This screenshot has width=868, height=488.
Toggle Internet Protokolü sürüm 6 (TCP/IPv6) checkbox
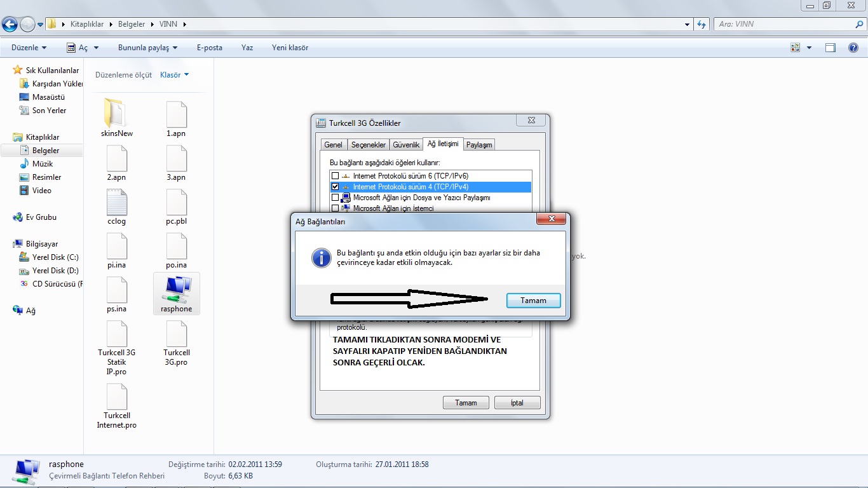(x=335, y=176)
